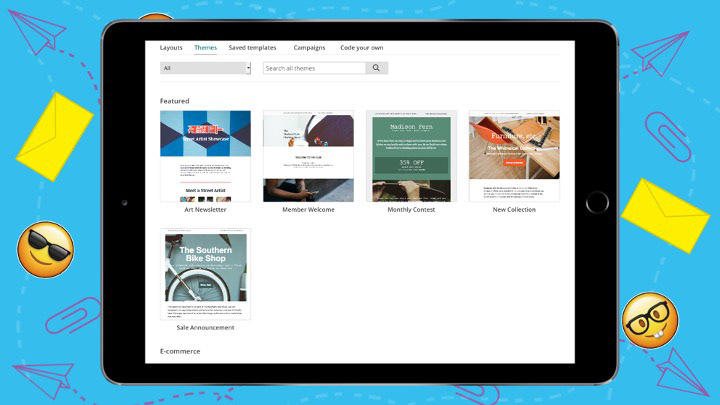The height and width of the screenshot is (405, 720).
Task: Pick the New Collection theme thumbnail
Action: pos(514,156)
